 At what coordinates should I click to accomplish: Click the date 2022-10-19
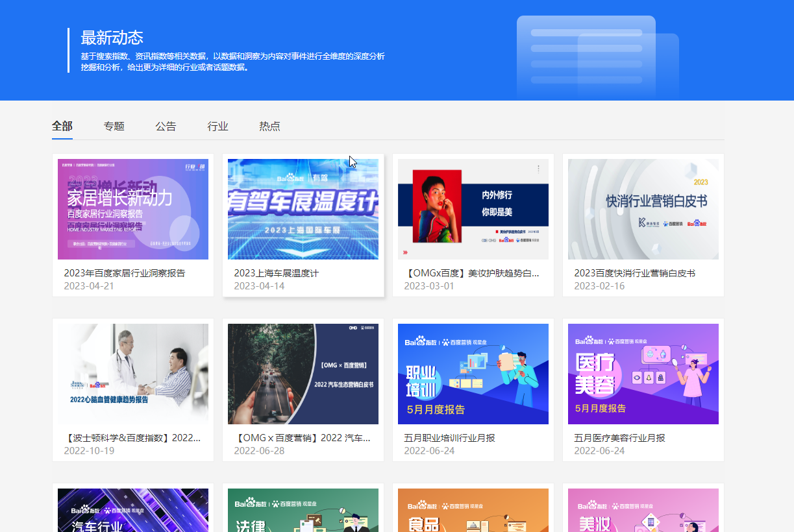click(x=89, y=451)
